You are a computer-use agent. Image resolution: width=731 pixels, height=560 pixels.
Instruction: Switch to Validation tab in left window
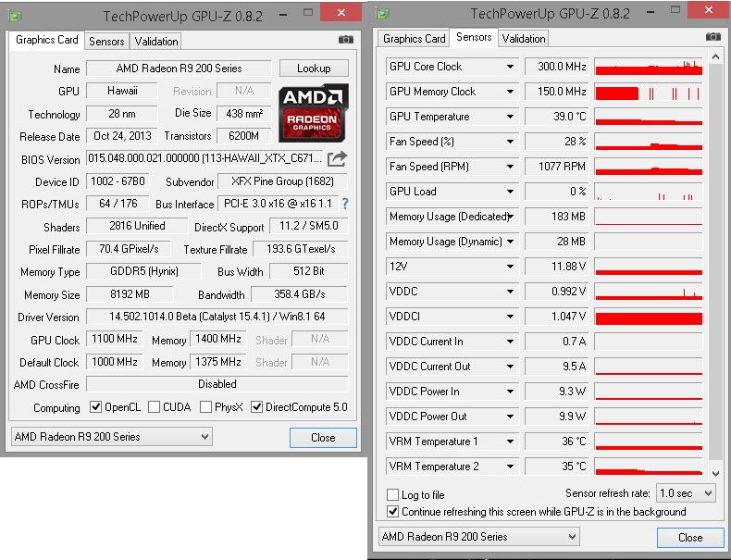156,41
